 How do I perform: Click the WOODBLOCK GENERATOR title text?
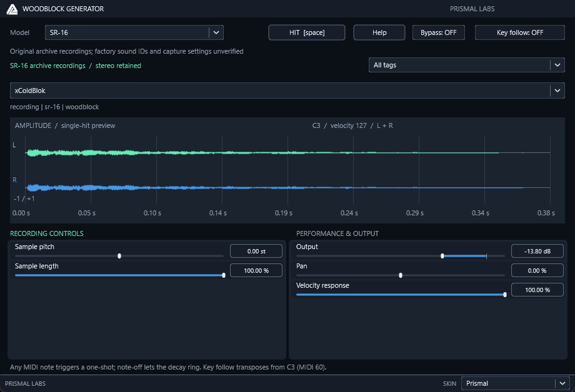(x=63, y=9)
